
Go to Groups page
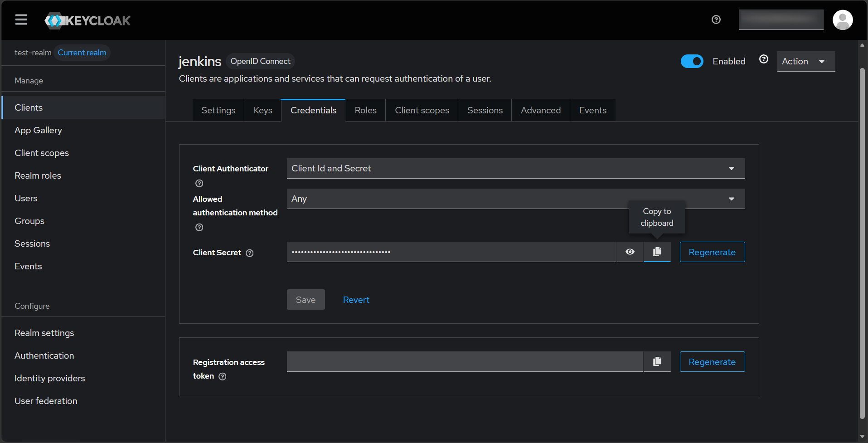click(x=83, y=221)
